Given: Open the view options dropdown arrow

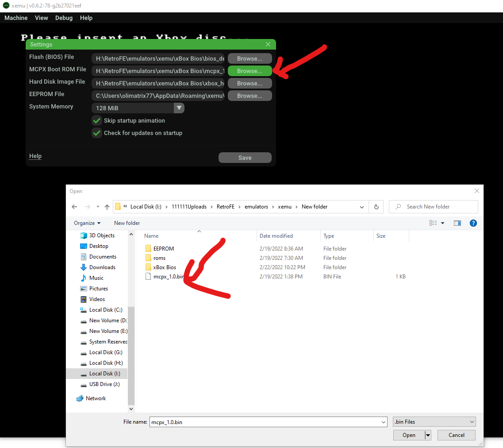Looking at the screenshot, I should pos(443,223).
